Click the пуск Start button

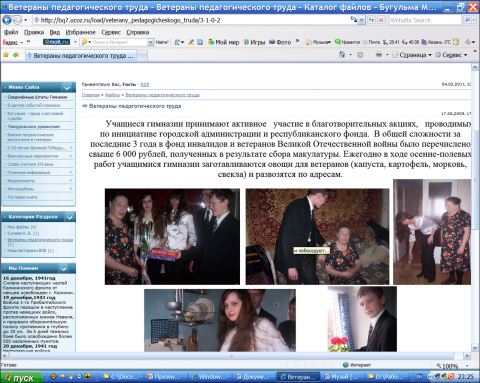[21, 377]
